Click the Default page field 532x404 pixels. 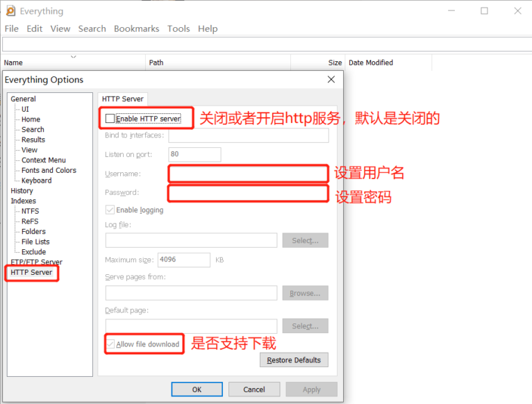point(191,326)
